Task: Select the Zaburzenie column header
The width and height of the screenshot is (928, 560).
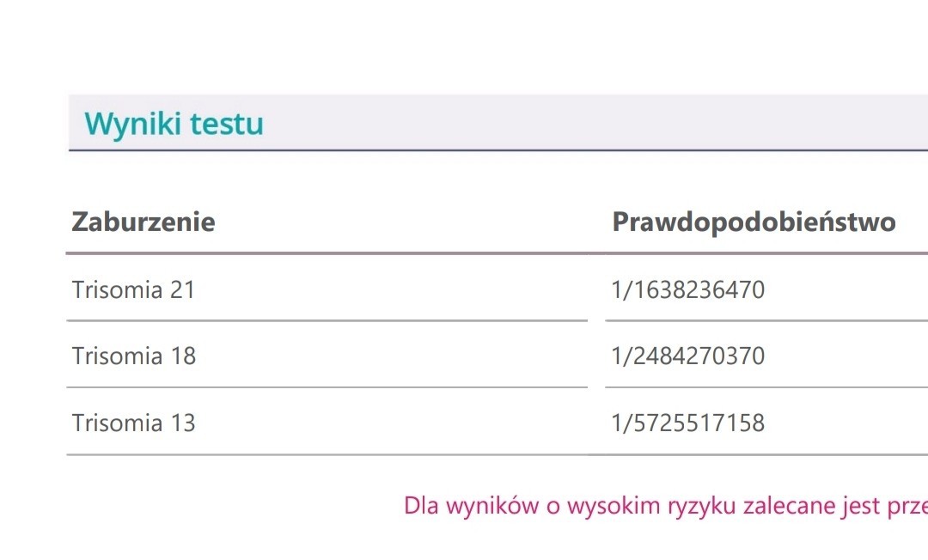Action: pyautogui.click(x=143, y=222)
